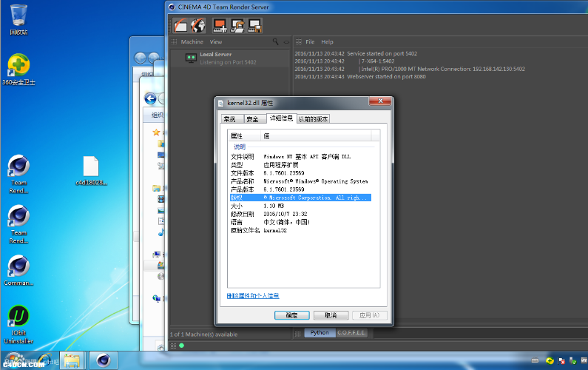Open the Help menu in console panel
The width and height of the screenshot is (588, 370).
pos(327,41)
